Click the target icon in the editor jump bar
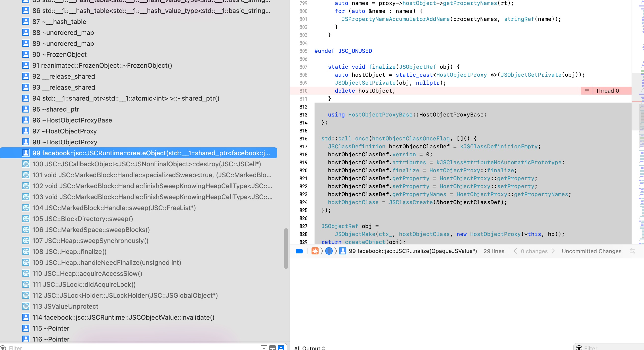Viewport: 644px width, 350px height. (x=315, y=251)
